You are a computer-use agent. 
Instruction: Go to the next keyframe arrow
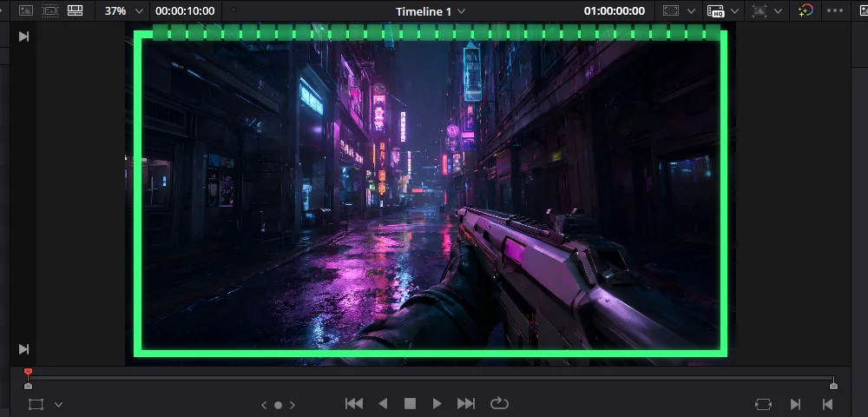293,406
